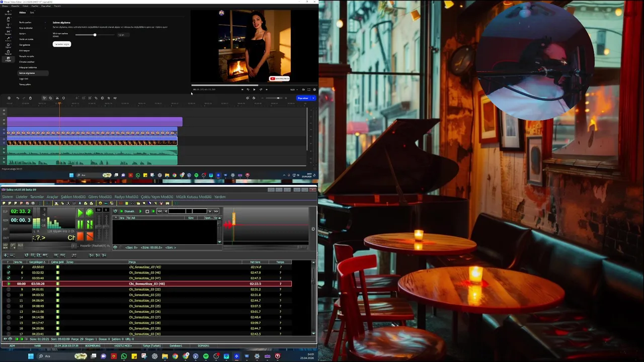Open the Yardım menu in Solea
Viewport: 644px width, 362px height.
click(x=220, y=197)
